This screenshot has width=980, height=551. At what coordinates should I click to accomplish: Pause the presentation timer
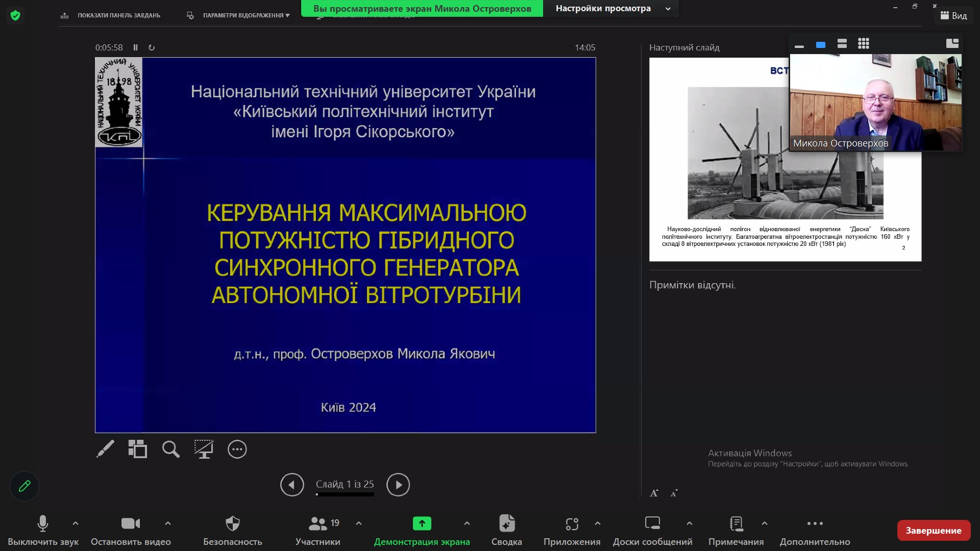(x=135, y=47)
